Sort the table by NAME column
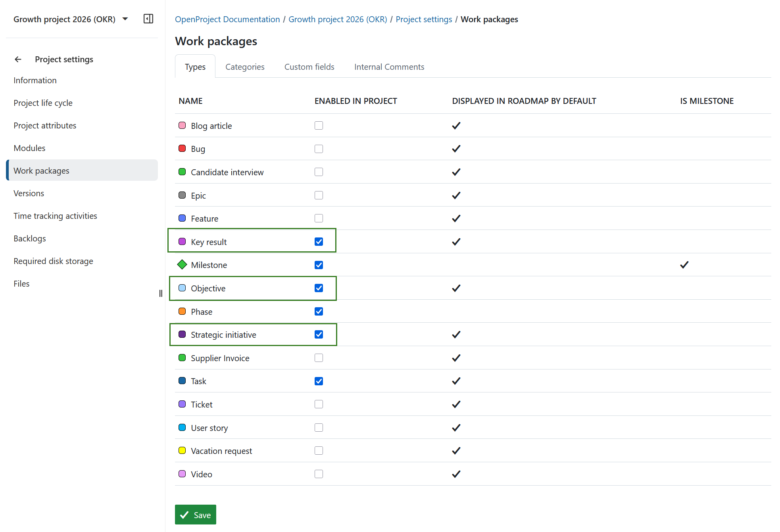Image resolution: width=780 pixels, height=532 pixels. pos(190,101)
